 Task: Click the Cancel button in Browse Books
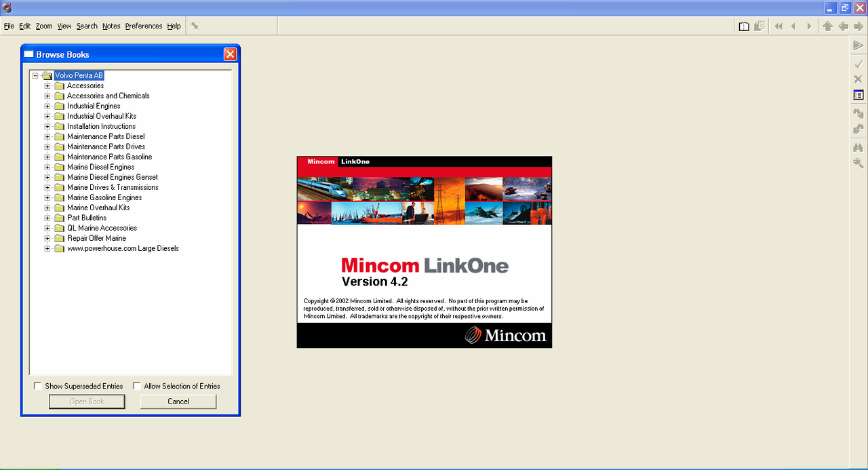point(178,402)
